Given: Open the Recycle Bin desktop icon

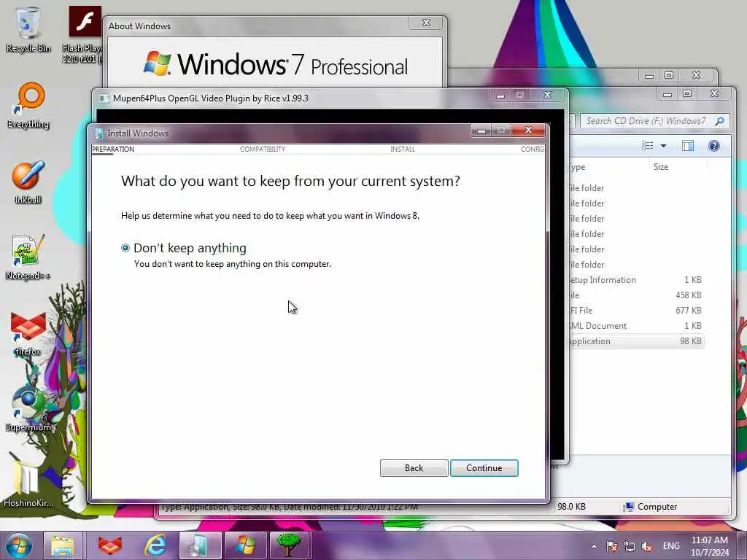Looking at the screenshot, I should [28, 29].
